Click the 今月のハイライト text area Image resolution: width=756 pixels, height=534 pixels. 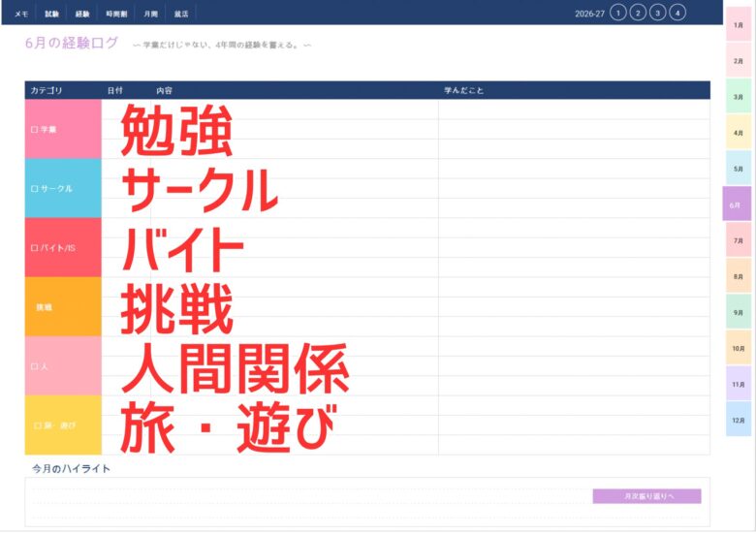pos(308,501)
